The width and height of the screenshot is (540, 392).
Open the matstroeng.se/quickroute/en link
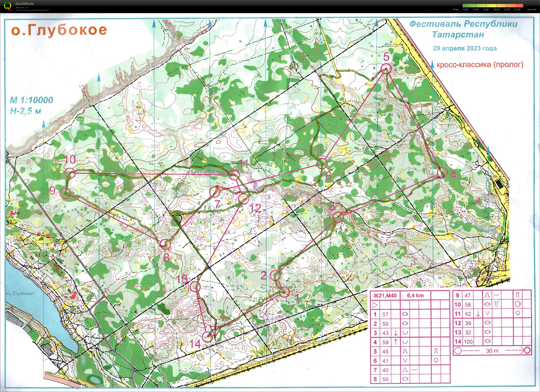pos(32,10)
